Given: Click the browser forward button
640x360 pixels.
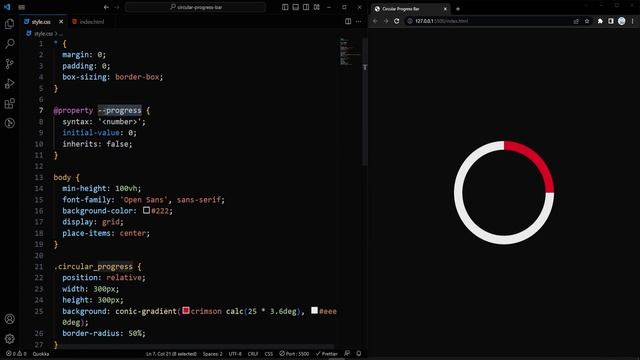Looking at the screenshot, I should pyautogui.click(x=386, y=21).
